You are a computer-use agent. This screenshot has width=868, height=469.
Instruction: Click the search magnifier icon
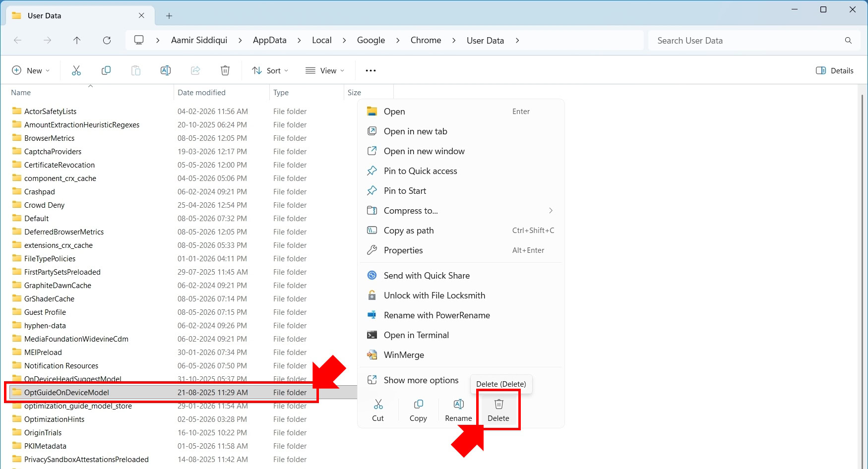[x=848, y=40]
